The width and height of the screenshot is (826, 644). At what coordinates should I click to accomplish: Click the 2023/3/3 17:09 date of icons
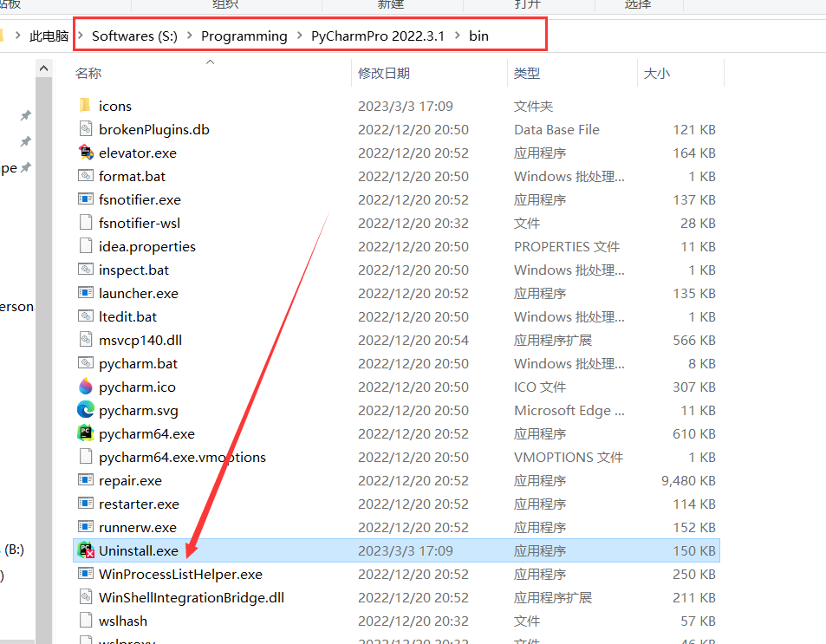[x=406, y=106]
